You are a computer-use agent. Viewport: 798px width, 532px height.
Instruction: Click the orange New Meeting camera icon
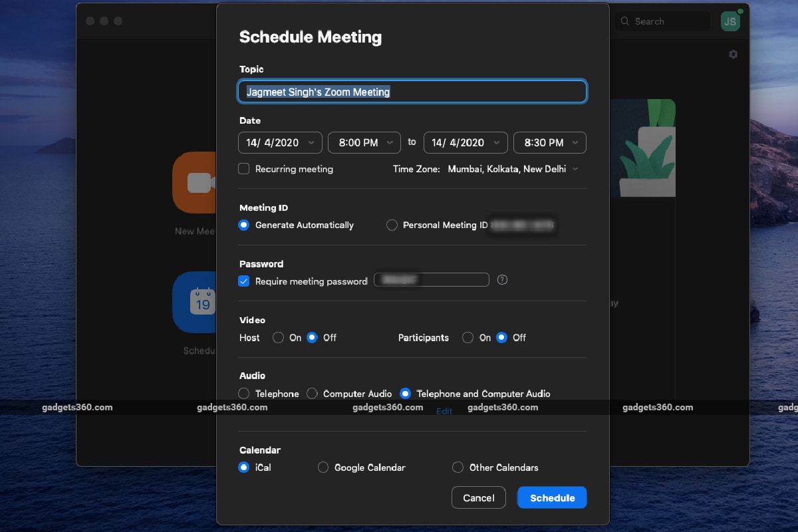pos(195,182)
